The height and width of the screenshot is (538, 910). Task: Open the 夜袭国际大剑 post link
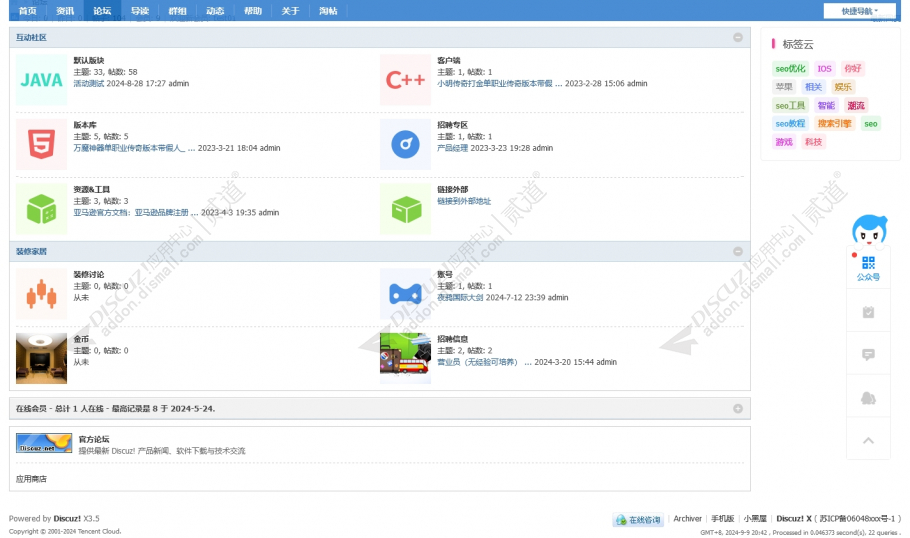pyautogui.click(x=460, y=298)
